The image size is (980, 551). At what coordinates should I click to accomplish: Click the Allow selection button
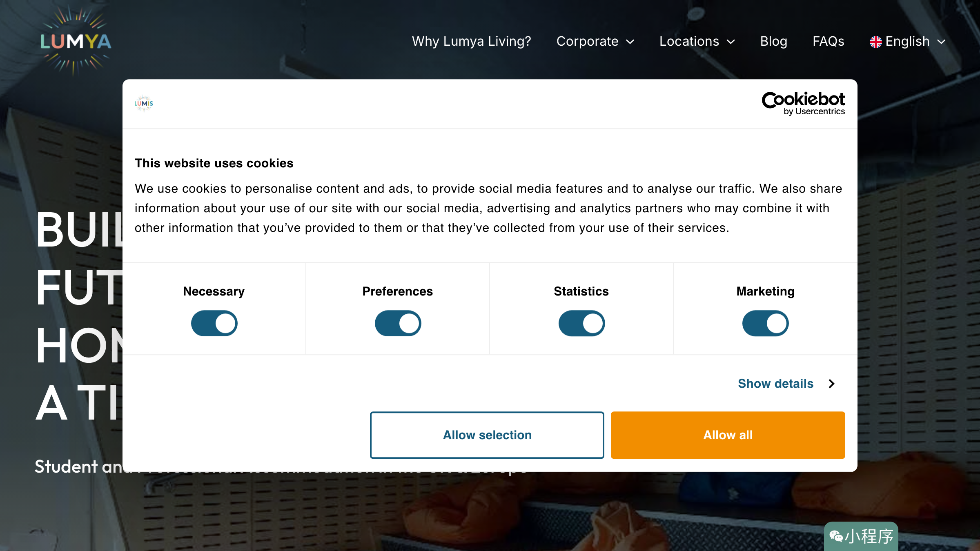pos(487,435)
